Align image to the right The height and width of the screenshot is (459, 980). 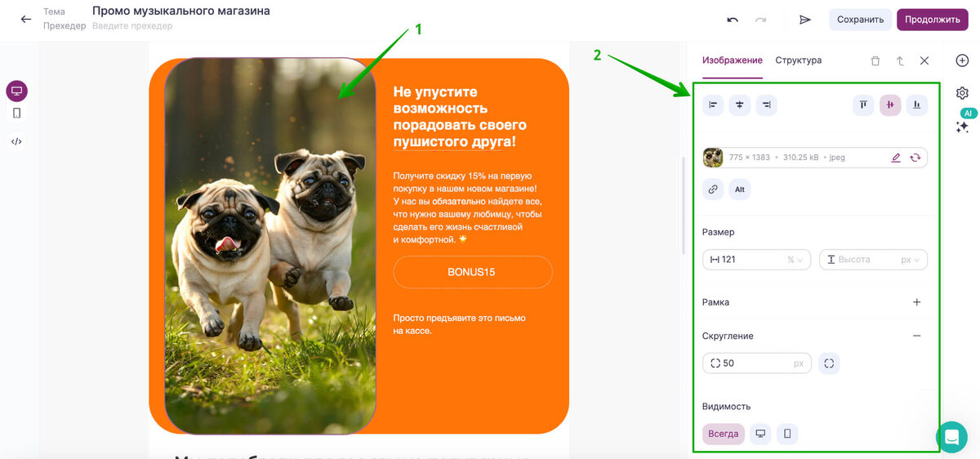[x=766, y=105]
